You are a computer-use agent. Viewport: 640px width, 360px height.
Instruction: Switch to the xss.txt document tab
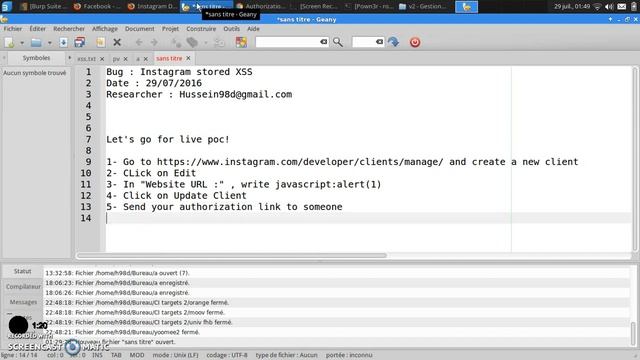(x=87, y=59)
